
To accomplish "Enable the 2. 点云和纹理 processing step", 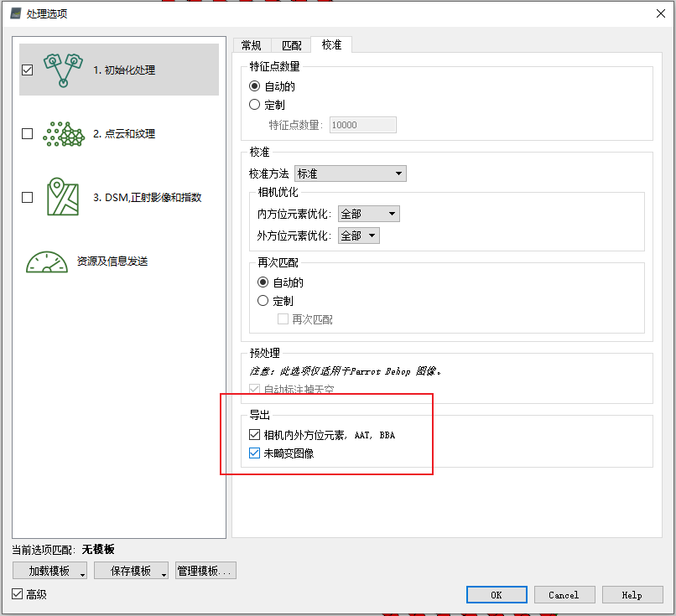I will coord(26,133).
